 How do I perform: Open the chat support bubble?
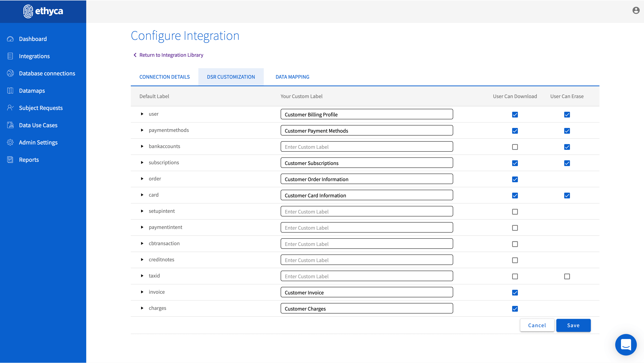[626, 345]
